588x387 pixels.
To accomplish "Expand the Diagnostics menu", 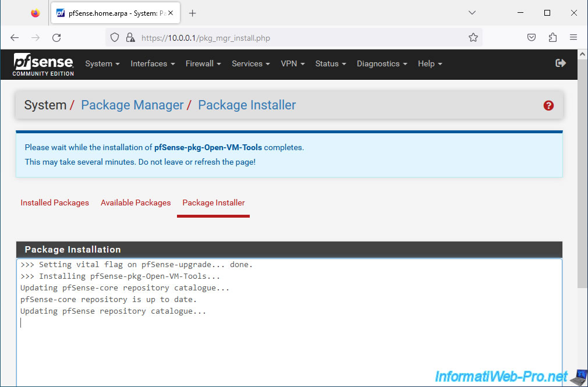I will [382, 64].
